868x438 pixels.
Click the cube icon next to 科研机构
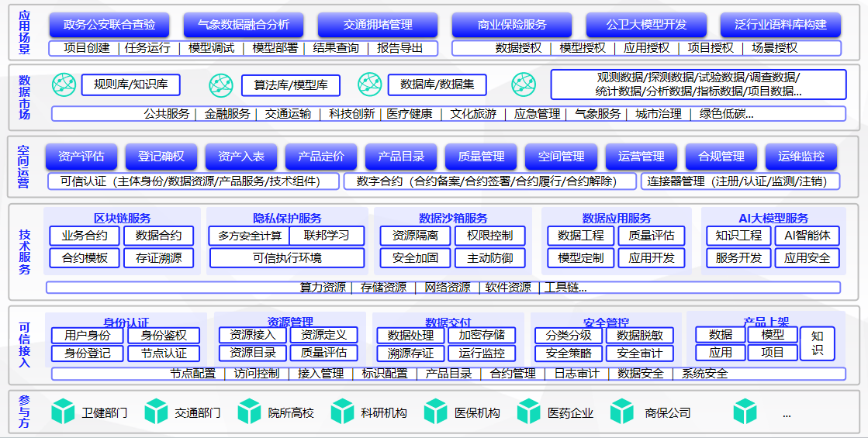(342, 412)
